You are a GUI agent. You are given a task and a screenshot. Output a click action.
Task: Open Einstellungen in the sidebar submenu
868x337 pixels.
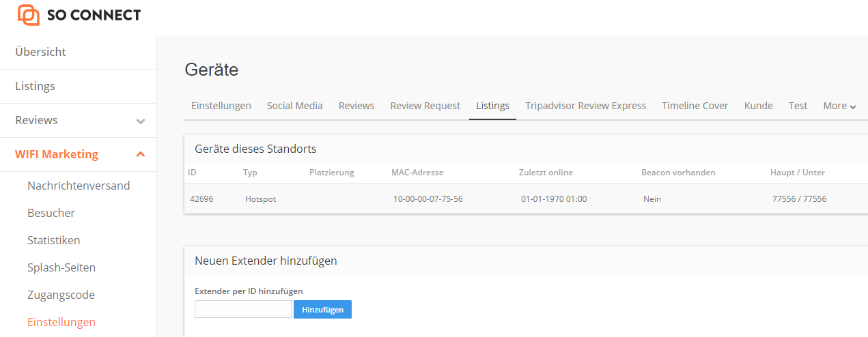pos(61,322)
